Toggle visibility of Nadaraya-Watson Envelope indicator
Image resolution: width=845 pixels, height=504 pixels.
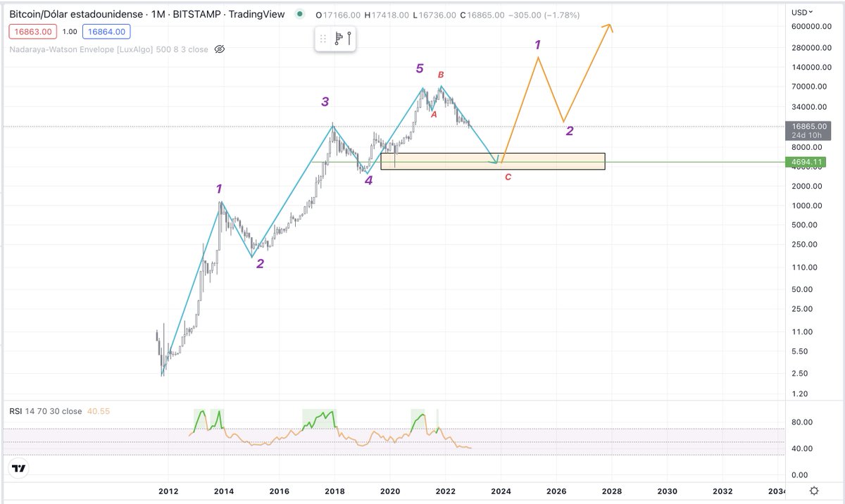[x=219, y=49]
